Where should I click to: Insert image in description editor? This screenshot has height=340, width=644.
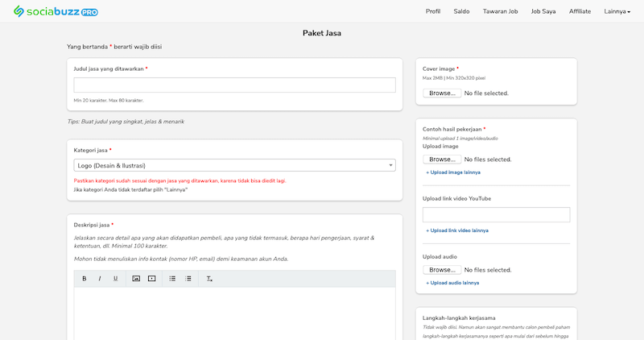[x=136, y=279]
